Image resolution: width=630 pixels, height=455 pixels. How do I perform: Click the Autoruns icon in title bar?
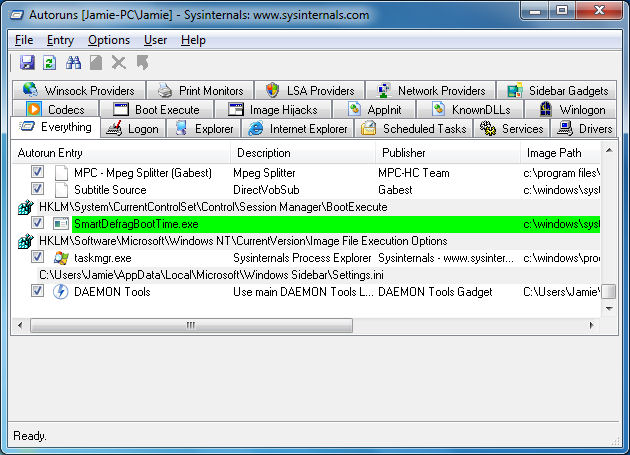[x=17, y=15]
